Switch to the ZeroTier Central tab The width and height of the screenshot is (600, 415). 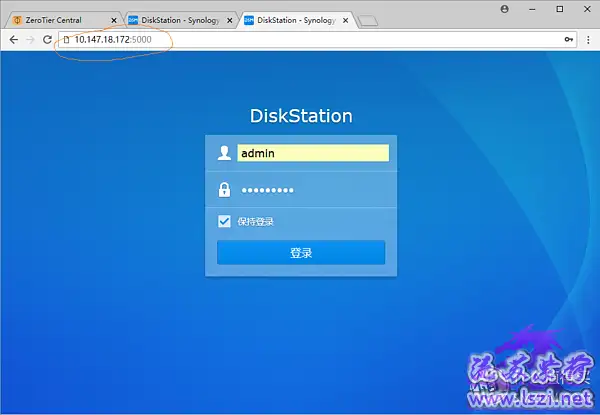(x=64, y=20)
